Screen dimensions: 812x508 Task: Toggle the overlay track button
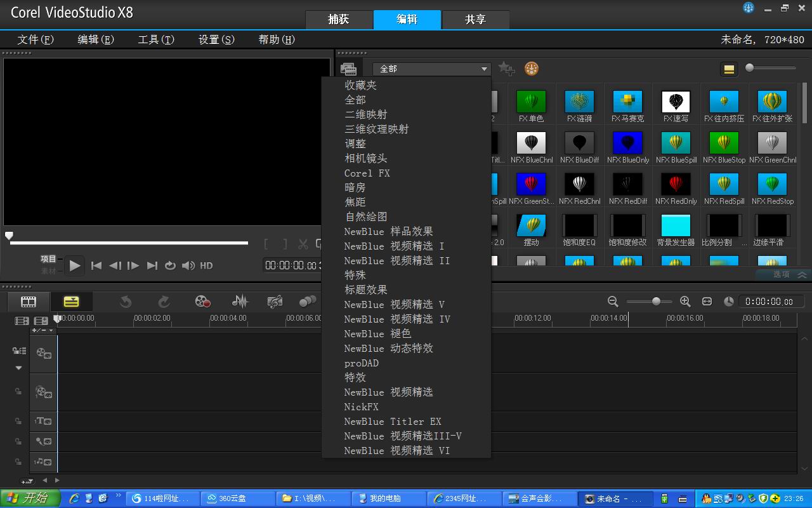click(x=43, y=392)
